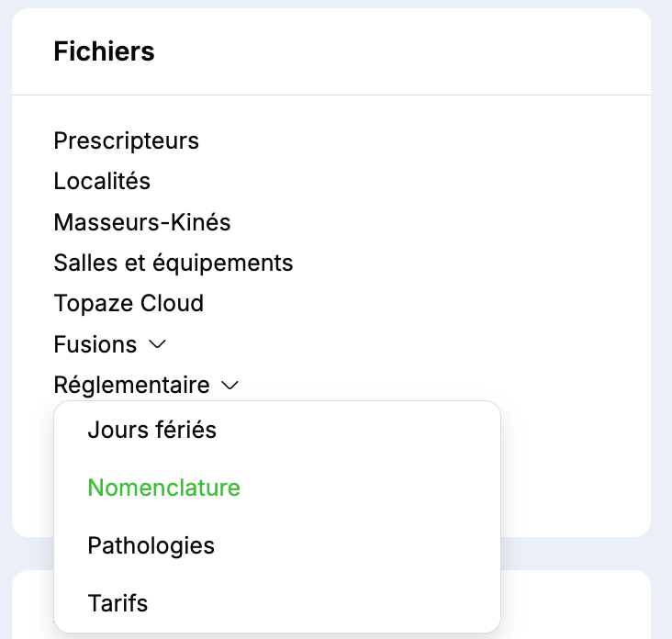Image resolution: width=672 pixels, height=639 pixels.
Task: Hide the open Réglementaire submenu
Action: (230, 386)
